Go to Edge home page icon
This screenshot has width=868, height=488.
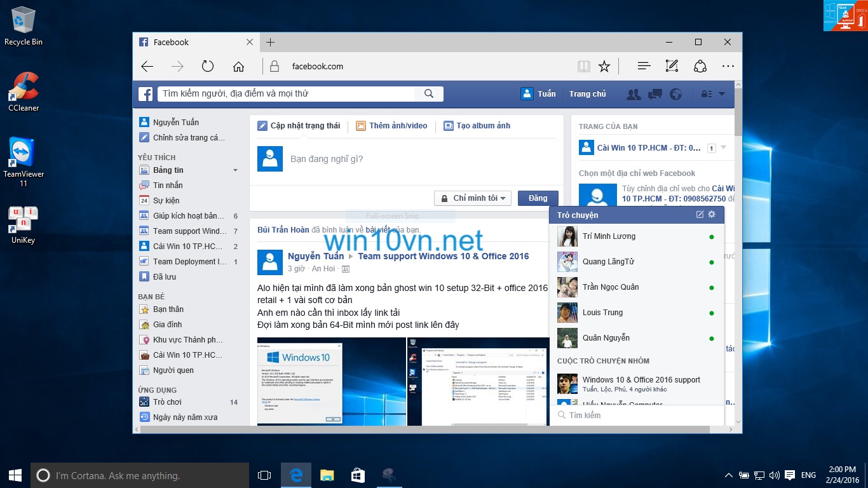click(238, 66)
